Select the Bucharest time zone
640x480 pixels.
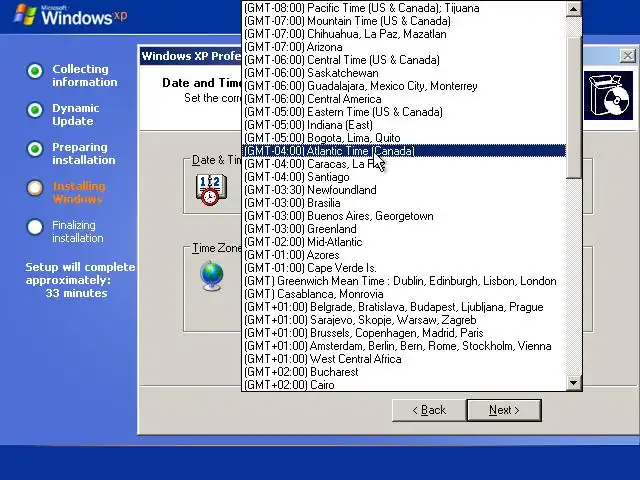(x=404, y=372)
